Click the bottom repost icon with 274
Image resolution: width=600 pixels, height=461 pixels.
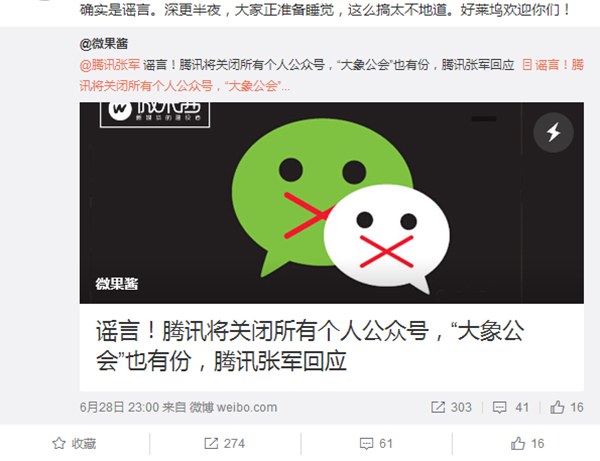[x=211, y=444]
